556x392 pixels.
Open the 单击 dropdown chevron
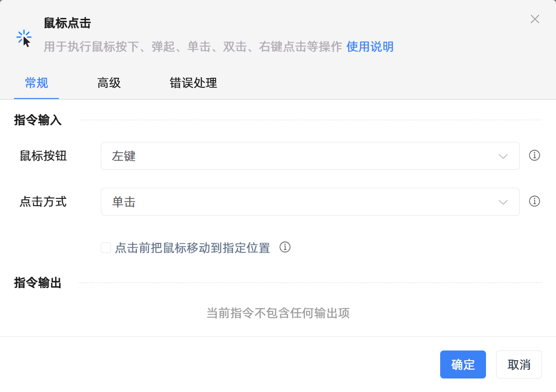click(x=503, y=201)
